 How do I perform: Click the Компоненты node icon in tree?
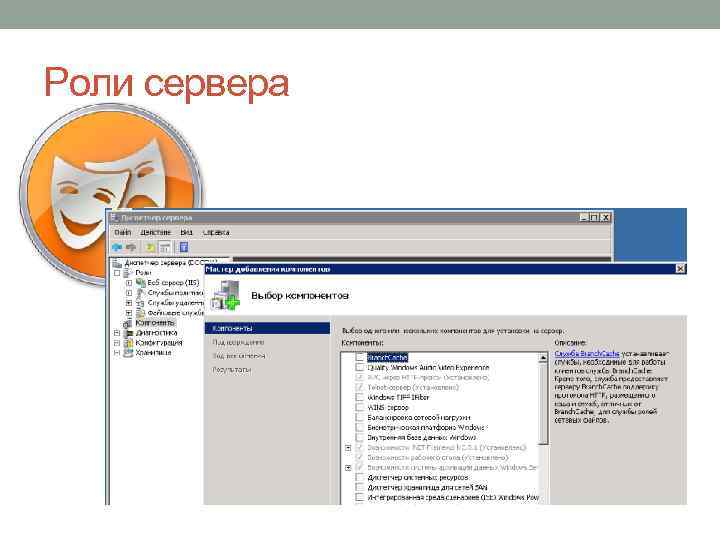click(x=128, y=323)
